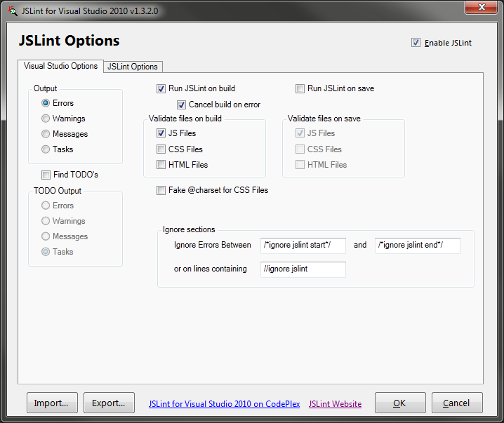Toggle the Enable JSLint checkbox
This screenshot has height=423, width=504.
click(x=416, y=43)
